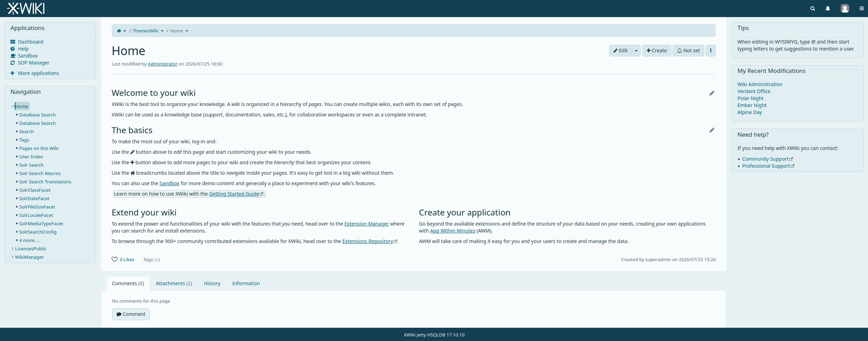The height and width of the screenshot is (341, 868).
Task: Open the hamburger drawer menu icon
Action: (x=861, y=8)
